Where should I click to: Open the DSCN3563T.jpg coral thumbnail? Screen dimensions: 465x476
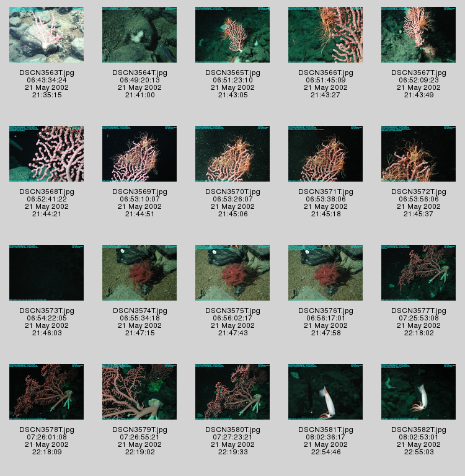(46, 35)
